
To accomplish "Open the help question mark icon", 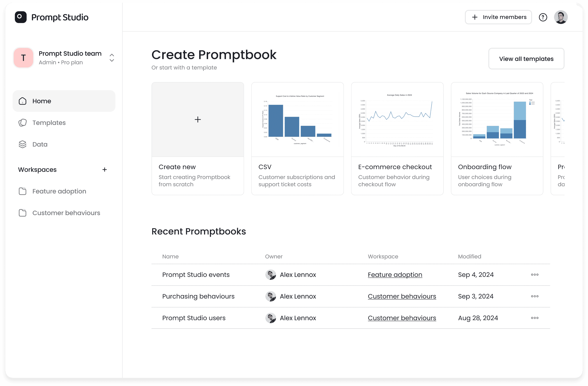I will click(543, 17).
